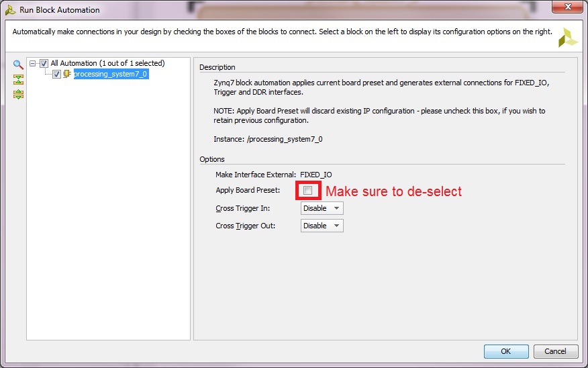Click the search magnifier icon
This screenshot has width=588, height=368.
[18, 64]
